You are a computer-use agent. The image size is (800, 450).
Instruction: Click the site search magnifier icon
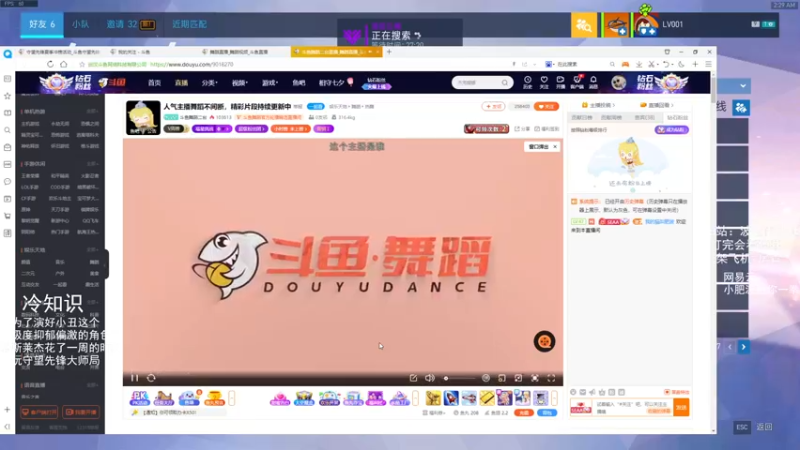tap(505, 83)
